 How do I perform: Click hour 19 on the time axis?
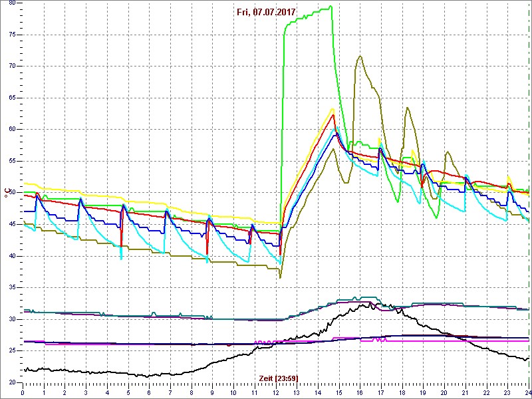tap(423, 392)
